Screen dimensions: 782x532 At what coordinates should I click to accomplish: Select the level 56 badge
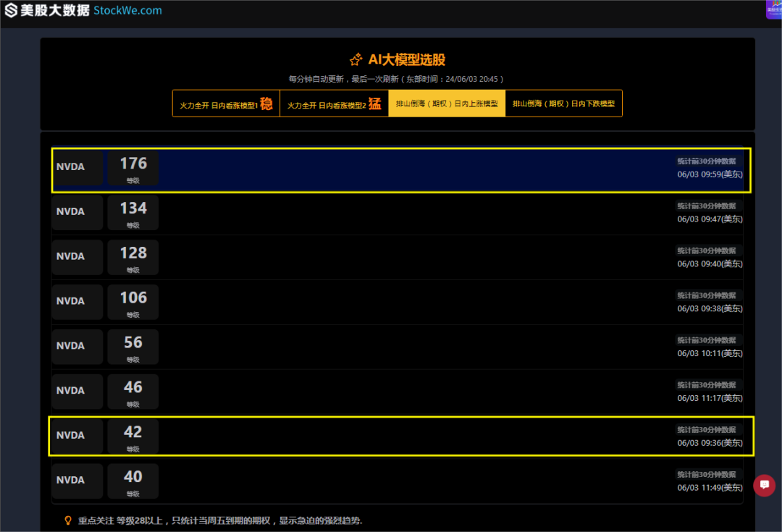133,347
